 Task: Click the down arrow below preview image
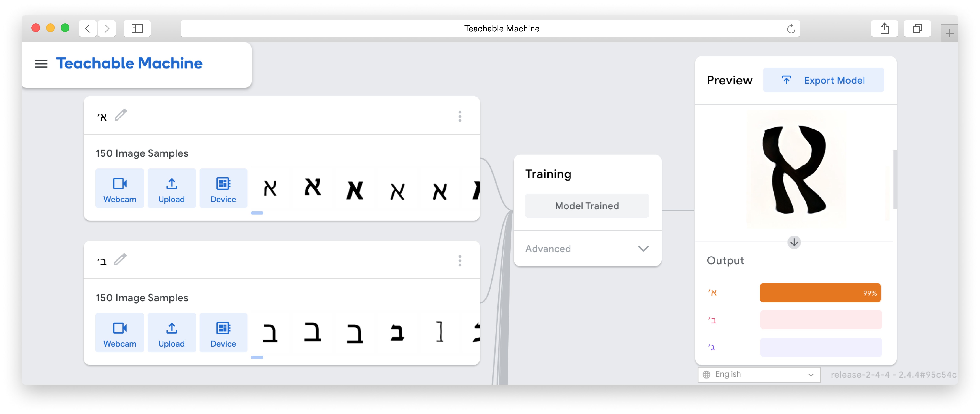[794, 242]
